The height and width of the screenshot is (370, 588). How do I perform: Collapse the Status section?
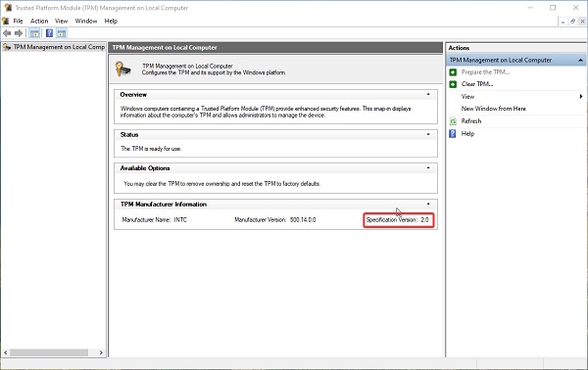coord(428,134)
